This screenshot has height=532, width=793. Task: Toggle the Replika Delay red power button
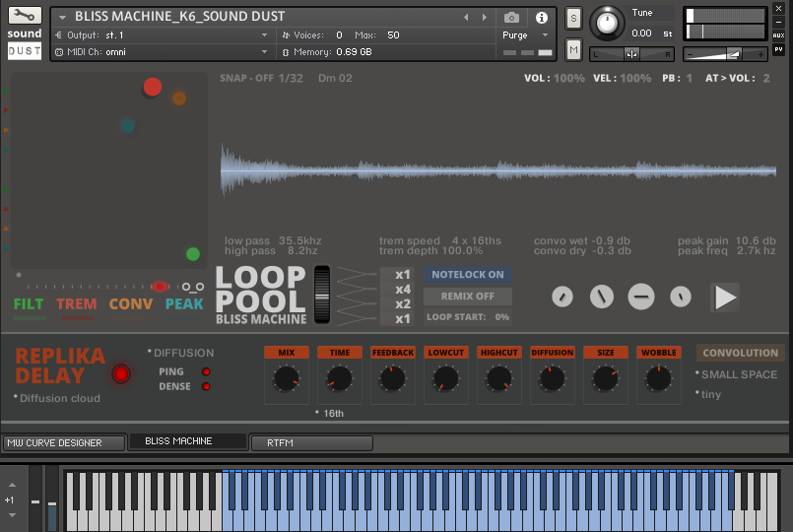click(121, 373)
